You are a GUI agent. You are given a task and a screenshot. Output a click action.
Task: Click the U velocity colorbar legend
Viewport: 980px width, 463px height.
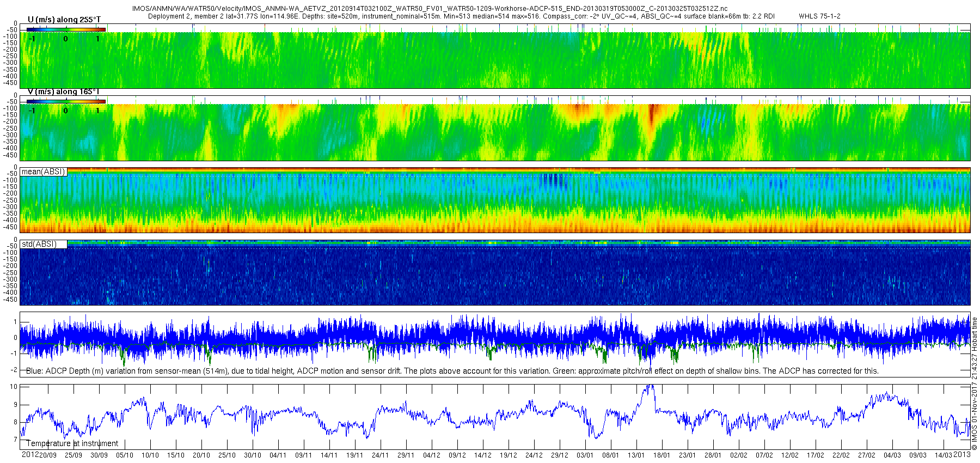click(x=66, y=30)
